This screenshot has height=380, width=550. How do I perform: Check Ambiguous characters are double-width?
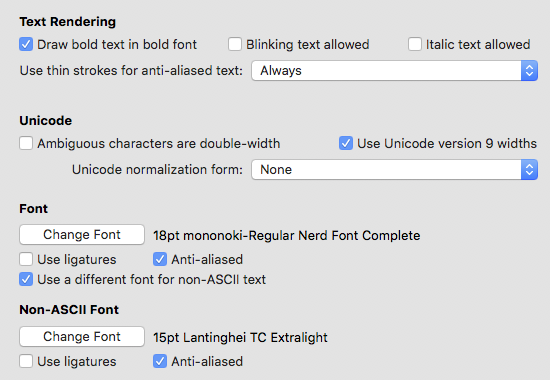(x=26, y=144)
